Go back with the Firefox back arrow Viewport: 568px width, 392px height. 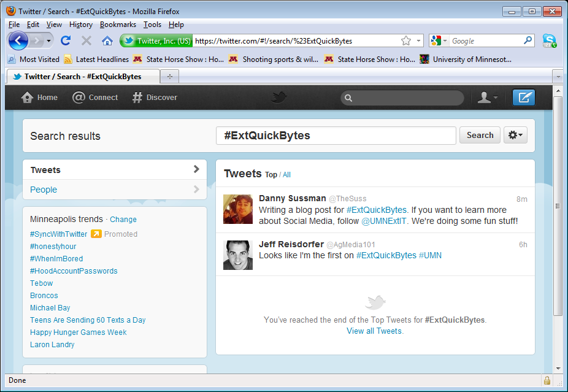click(x=18, y=40)
